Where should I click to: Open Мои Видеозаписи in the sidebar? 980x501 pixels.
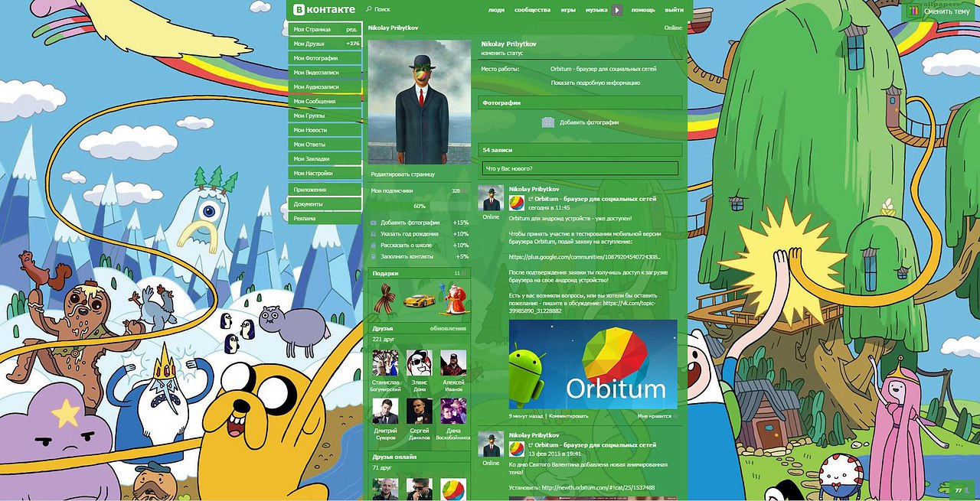click(x=325, y=73)
